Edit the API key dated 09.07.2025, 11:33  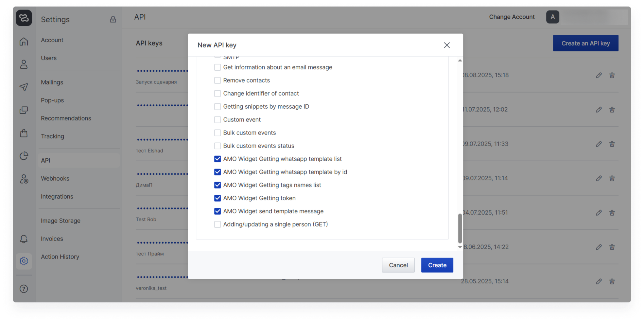(599, 144)
